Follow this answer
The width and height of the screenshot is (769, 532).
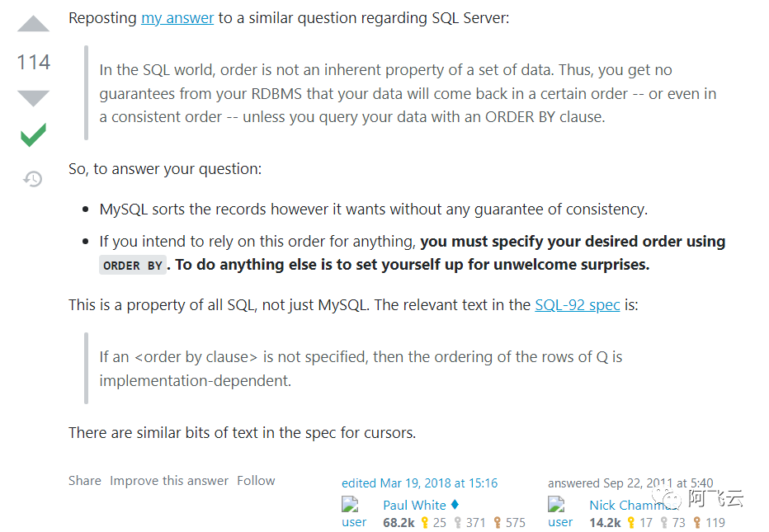pyautogui.click(x=256, y=481)
